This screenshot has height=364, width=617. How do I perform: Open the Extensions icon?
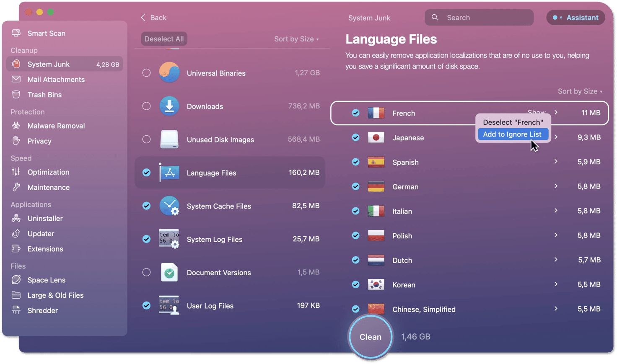16,249
